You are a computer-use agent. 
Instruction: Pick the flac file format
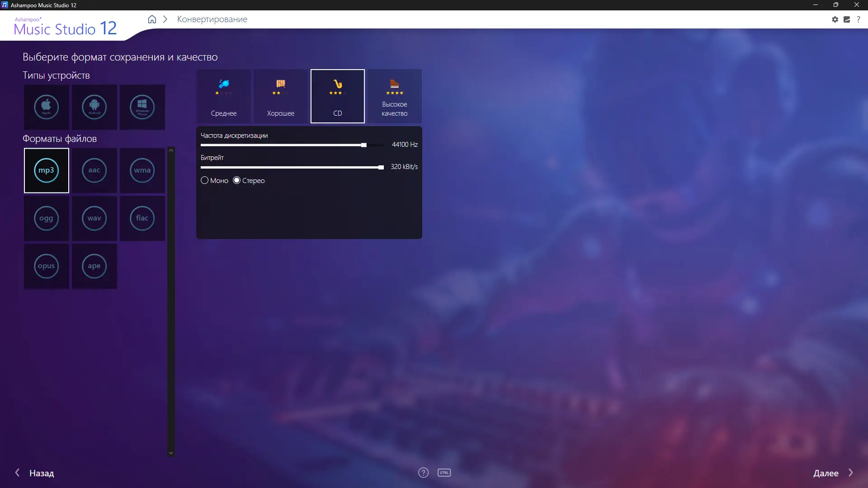(142, 218)
